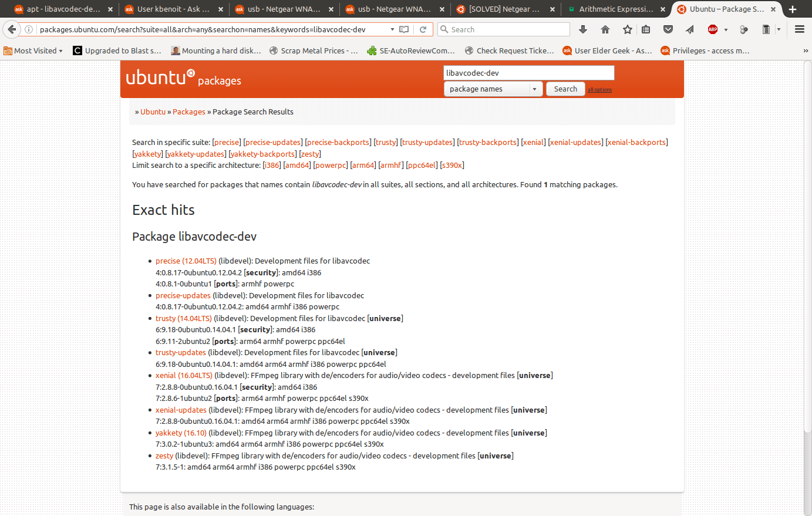
Task: Open site information icon in address bar
Action: pyautogui.click(x=29, y=29)
